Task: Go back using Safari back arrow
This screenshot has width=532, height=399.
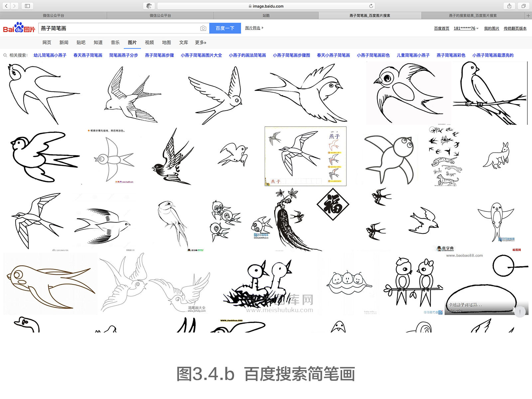Action: coord(6,6)
